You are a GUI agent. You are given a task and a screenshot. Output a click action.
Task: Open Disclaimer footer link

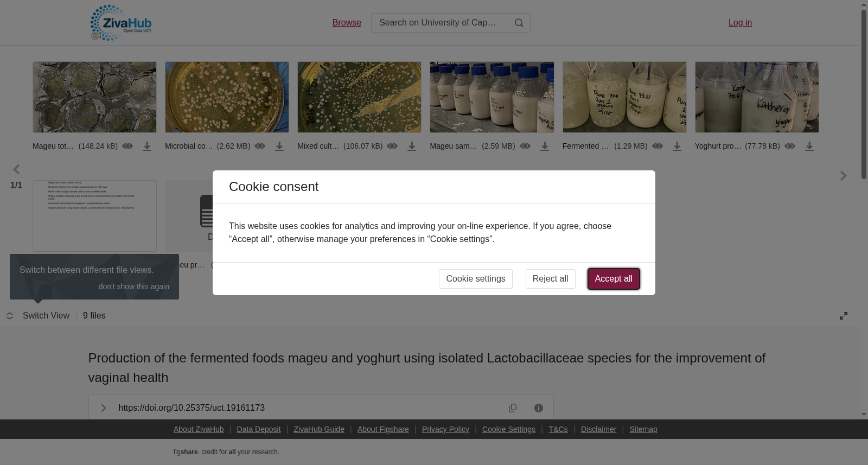pos(598,429)
